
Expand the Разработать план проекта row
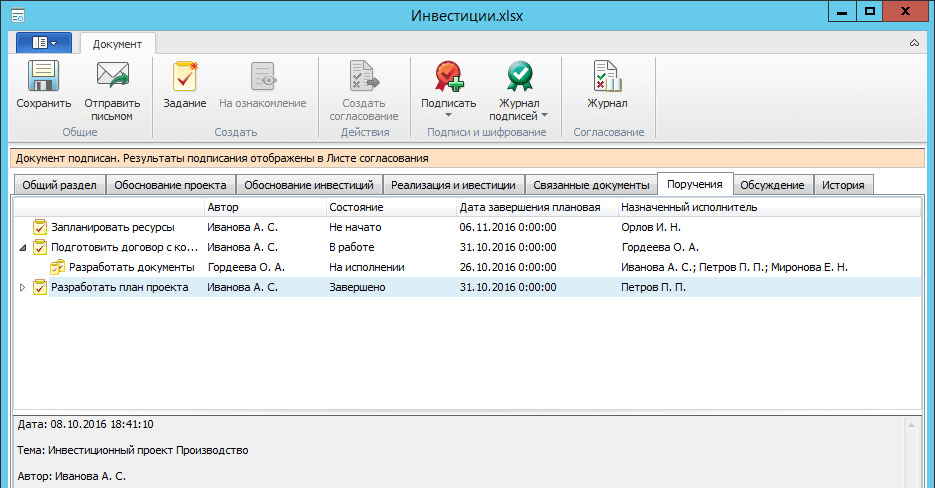coord(23,288)
